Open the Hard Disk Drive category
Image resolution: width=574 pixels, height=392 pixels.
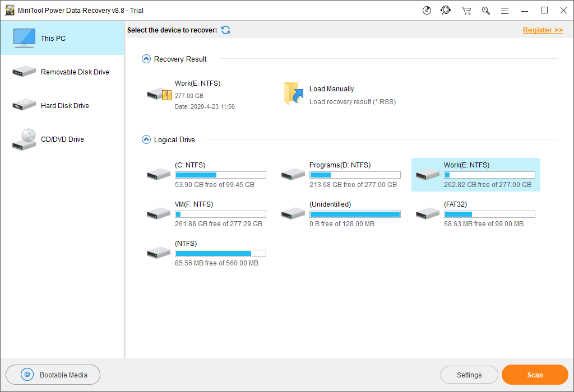pos(62,105)
